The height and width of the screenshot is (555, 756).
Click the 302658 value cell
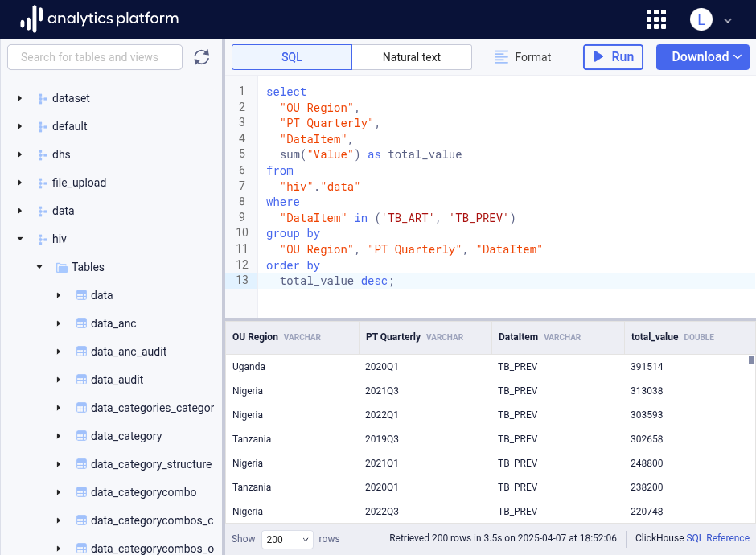coord(647,439)
